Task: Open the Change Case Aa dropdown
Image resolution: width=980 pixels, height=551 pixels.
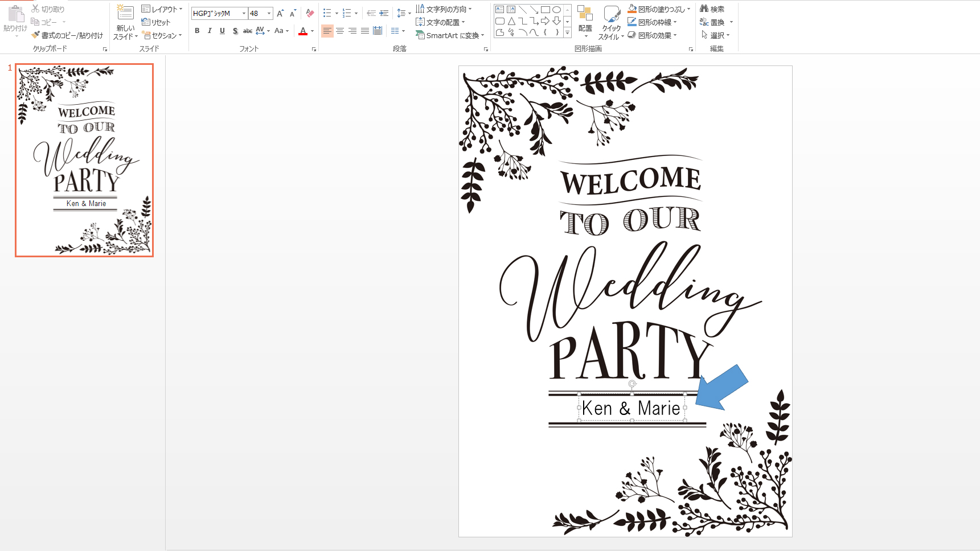Action: point(281,31)
